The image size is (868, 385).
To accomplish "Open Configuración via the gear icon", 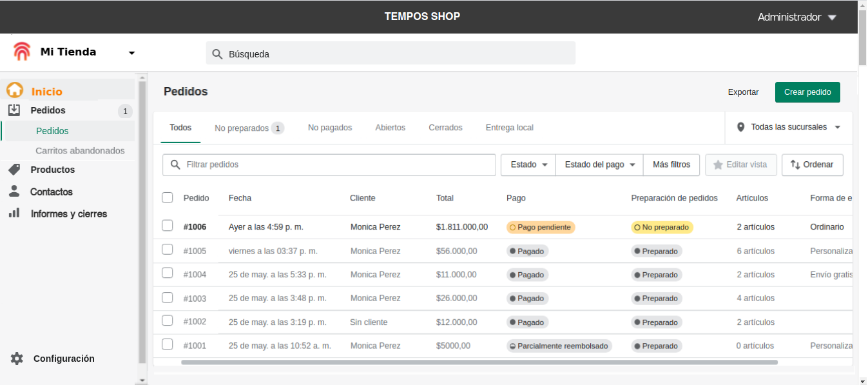I will 17,359.
